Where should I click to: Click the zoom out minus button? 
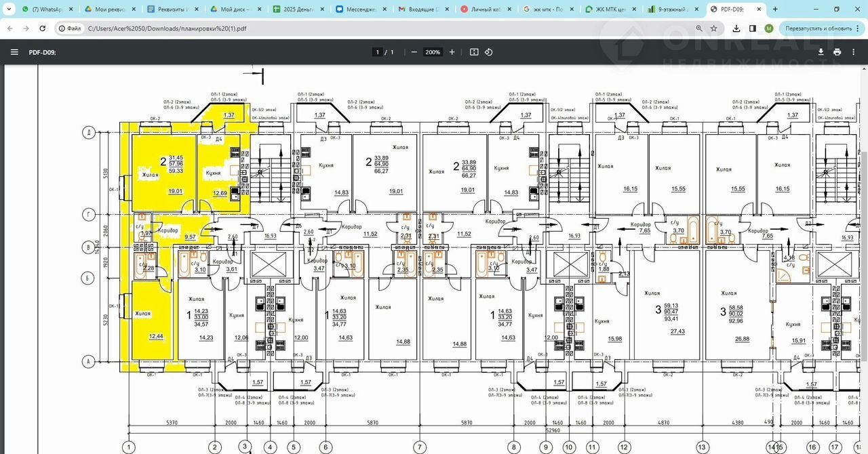pyautogui.click(x=414, y=52)
